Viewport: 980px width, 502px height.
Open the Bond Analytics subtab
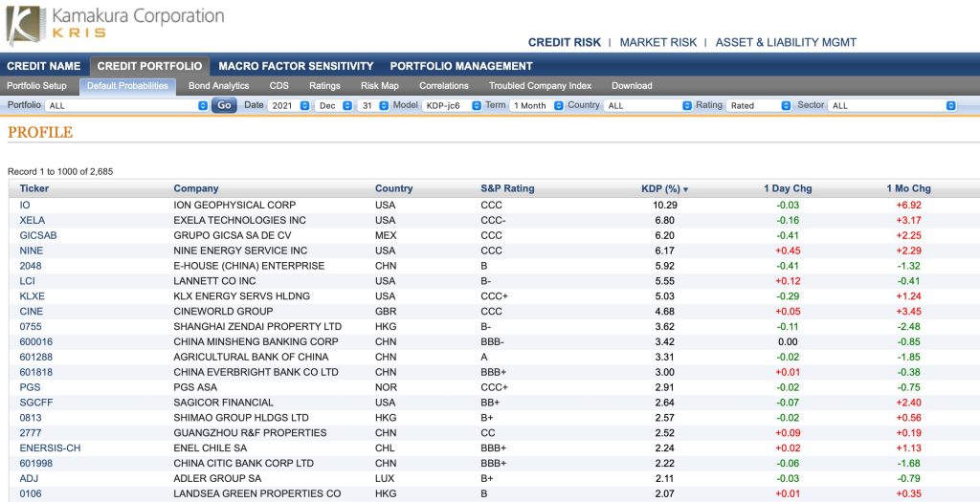coord(219,86)
